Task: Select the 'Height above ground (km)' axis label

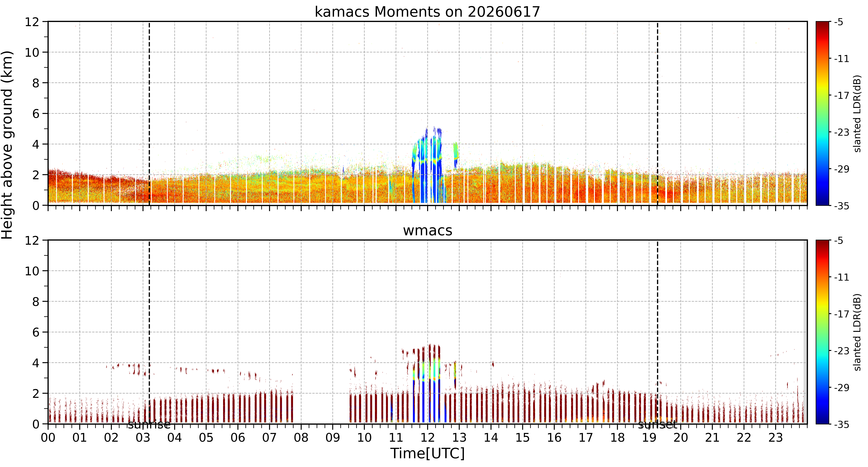Action: tap(7, 145)
